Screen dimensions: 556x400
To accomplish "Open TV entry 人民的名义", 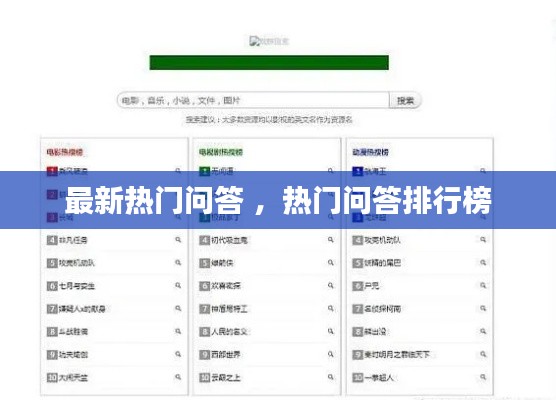I will click(229, 332).
